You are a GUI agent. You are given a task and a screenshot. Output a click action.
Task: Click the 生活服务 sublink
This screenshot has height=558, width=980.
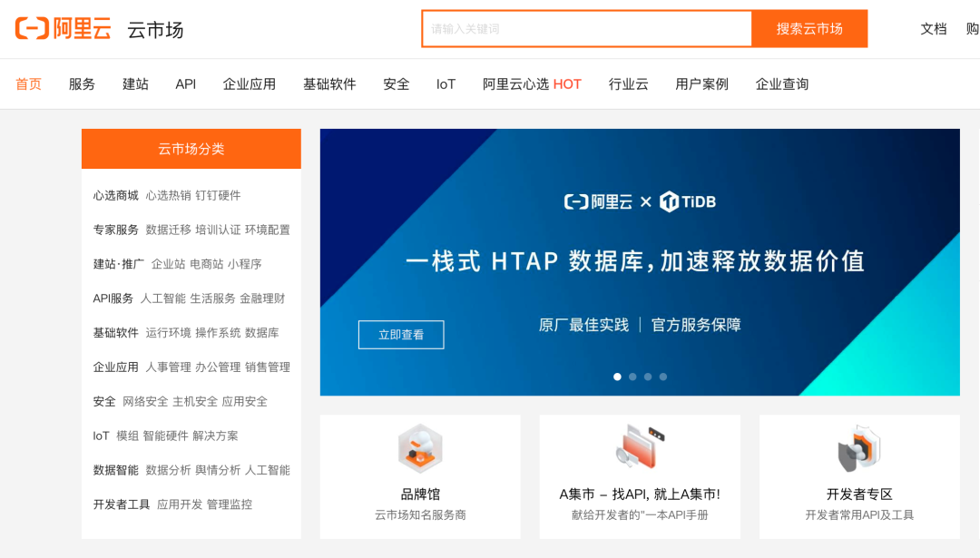pos(212,299)
